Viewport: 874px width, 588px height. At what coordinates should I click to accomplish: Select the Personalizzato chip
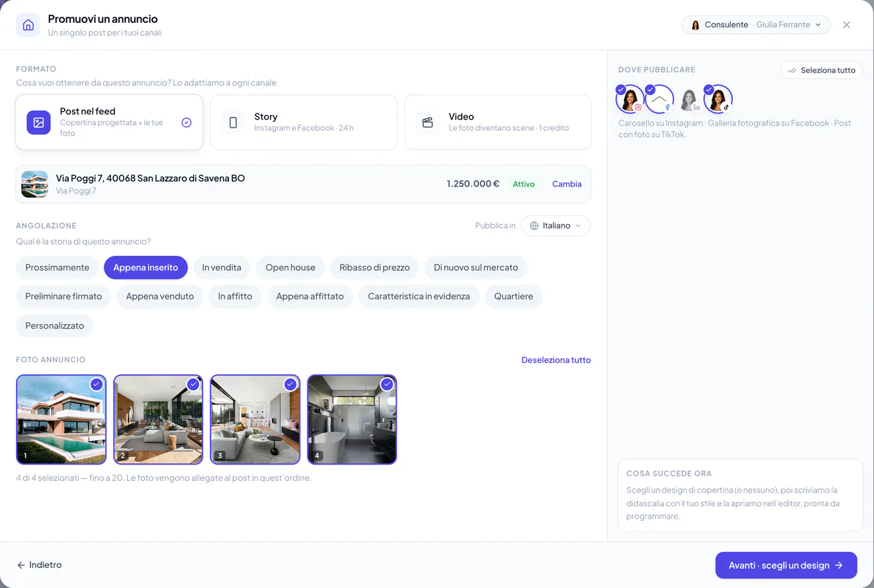tap(55, 325)
